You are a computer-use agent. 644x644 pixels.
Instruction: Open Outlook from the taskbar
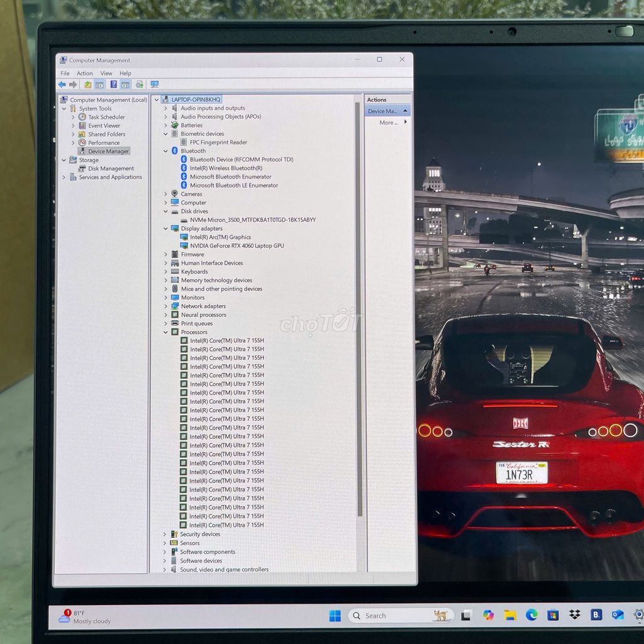[618, 614]
